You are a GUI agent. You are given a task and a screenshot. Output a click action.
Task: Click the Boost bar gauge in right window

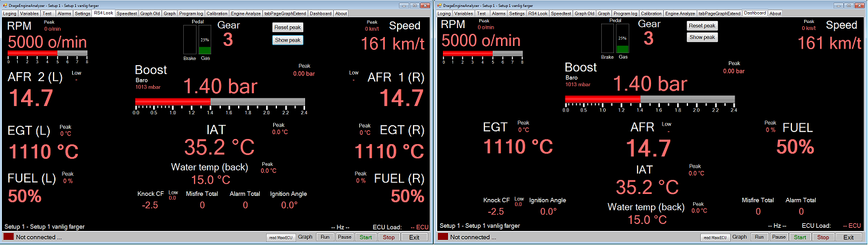[x=650, y=99]
